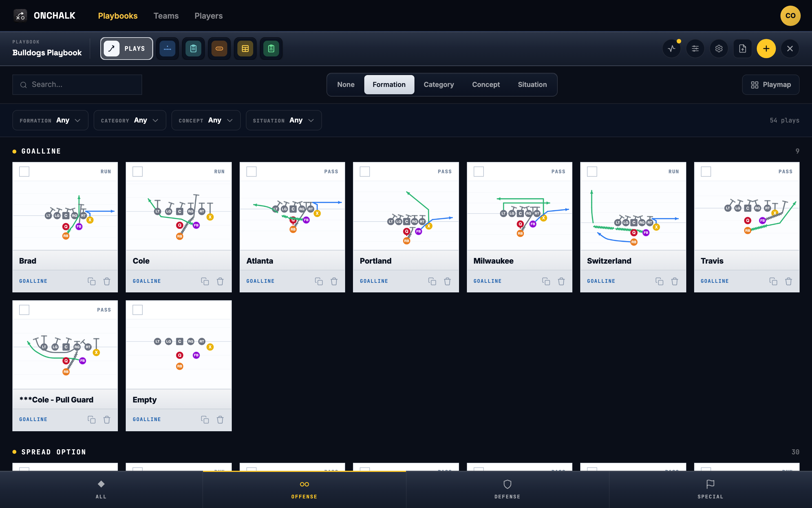This screenshot has height=508, width=812.
Task: Expand the Category filter dropdown
Action: (130, 120)
